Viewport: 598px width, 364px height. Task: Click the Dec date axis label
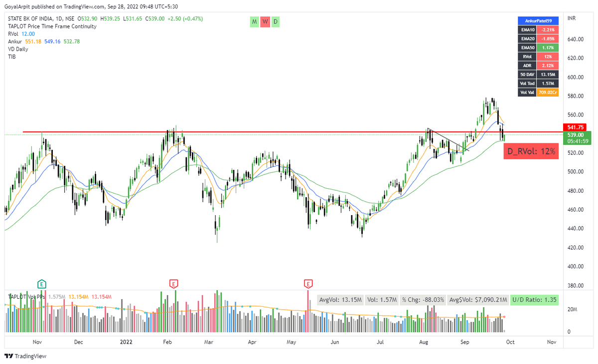pyautogui.click(x=78, y=342)
